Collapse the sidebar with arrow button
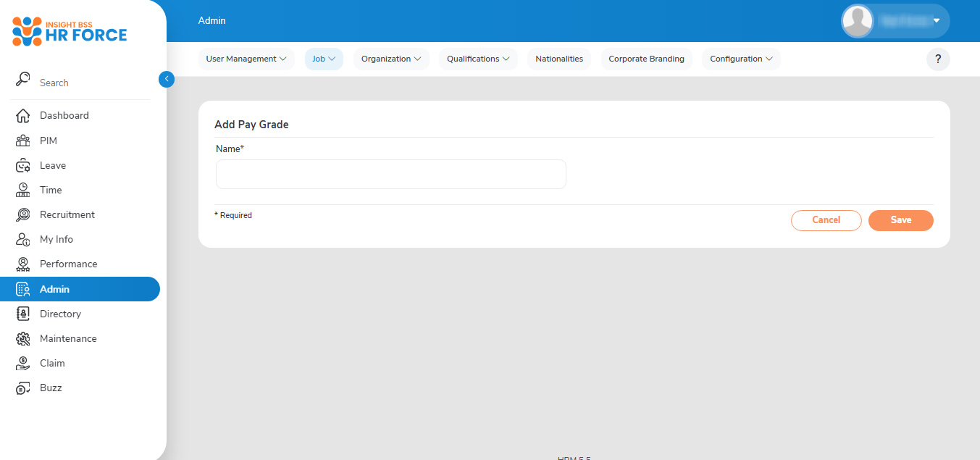 coord(167,79)
